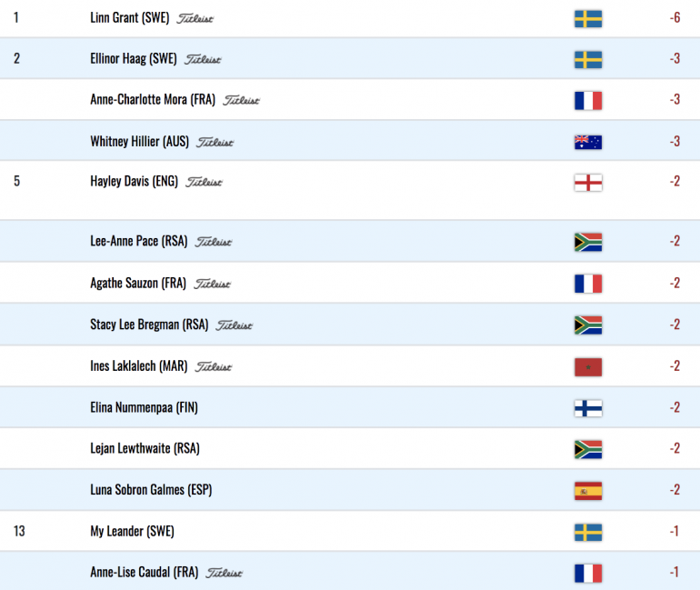The height and width of the screenshot is (590, 700).
Task: Click the Titleist logo beside Ellinor Haag
Action: pyautogui.click(x=203, y=59)
